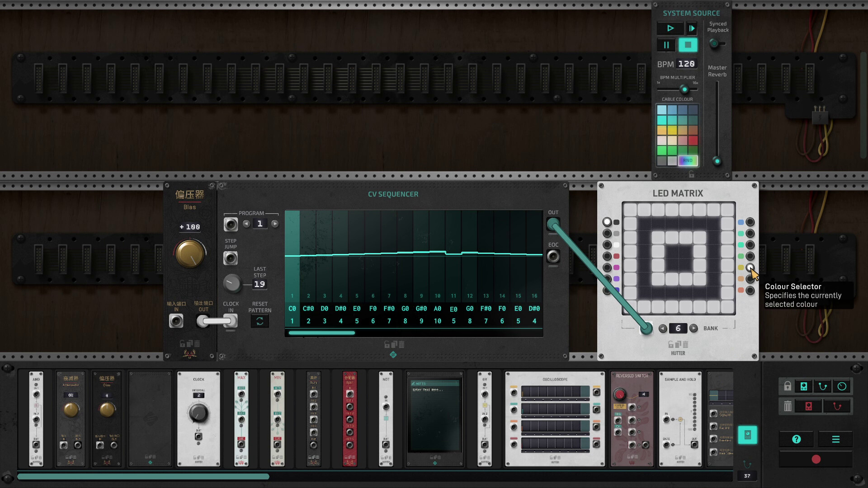Advance Program using its right arrow
868x488 pixels.
click(x=275, y=223)
